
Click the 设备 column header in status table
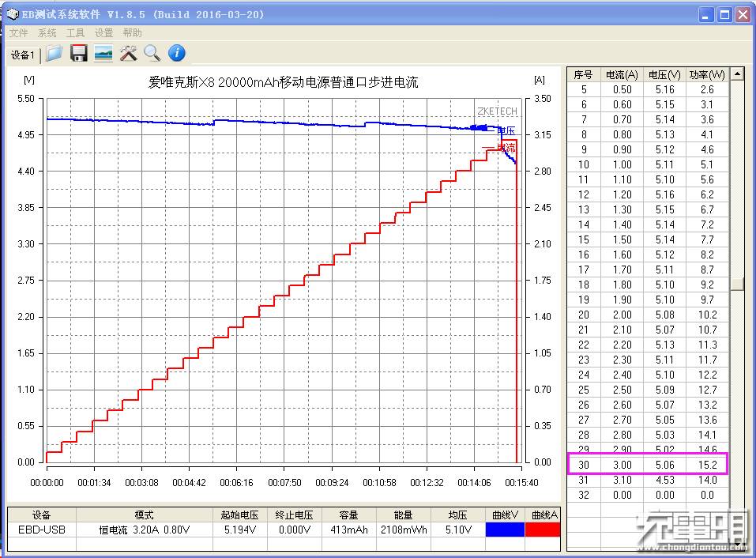click(42, 515)
